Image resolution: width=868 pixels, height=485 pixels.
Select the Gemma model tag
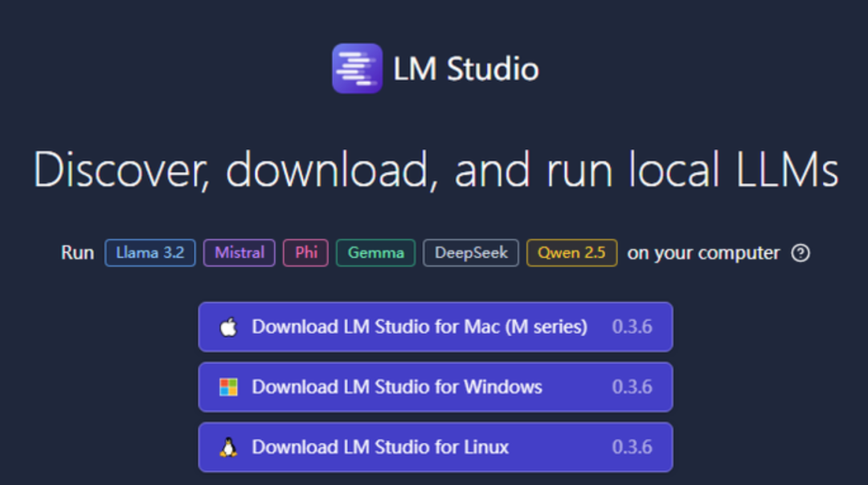click(376, 253)
